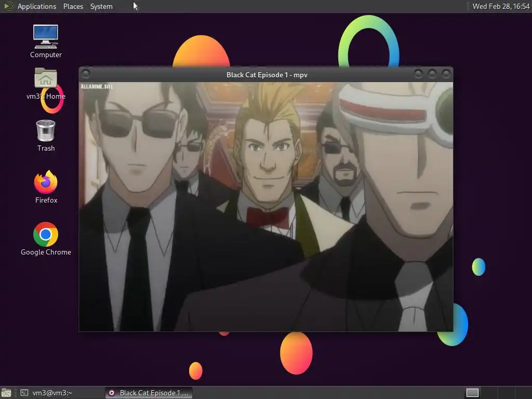Click the Black Cat Episode 1 - mpv title bar
Viewport: 532px width, 399px height.
coord(267,75)
